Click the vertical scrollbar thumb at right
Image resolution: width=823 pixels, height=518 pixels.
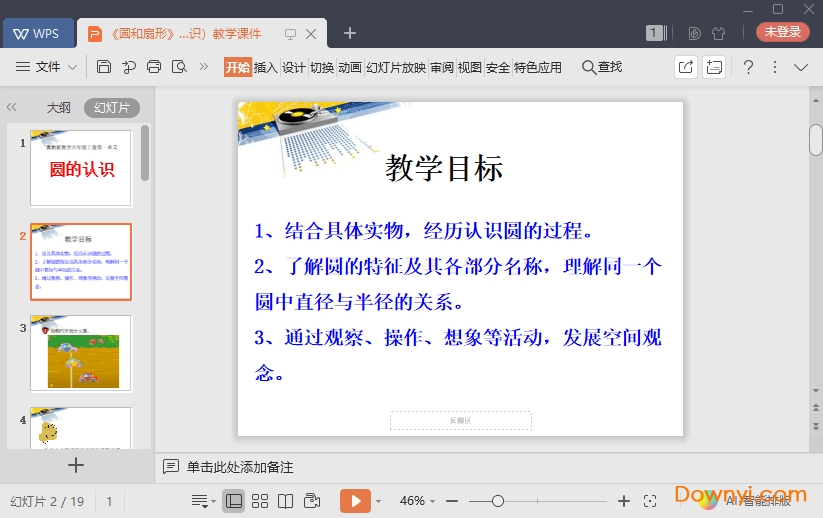tap(816, 140)
